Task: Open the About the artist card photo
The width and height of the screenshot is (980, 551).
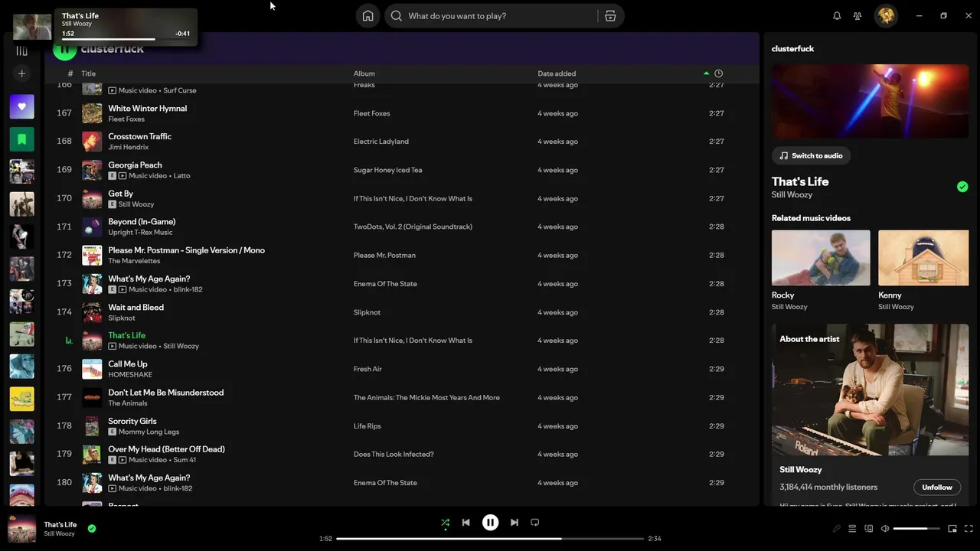Action: pyautogui.click(x=870, y=390)
